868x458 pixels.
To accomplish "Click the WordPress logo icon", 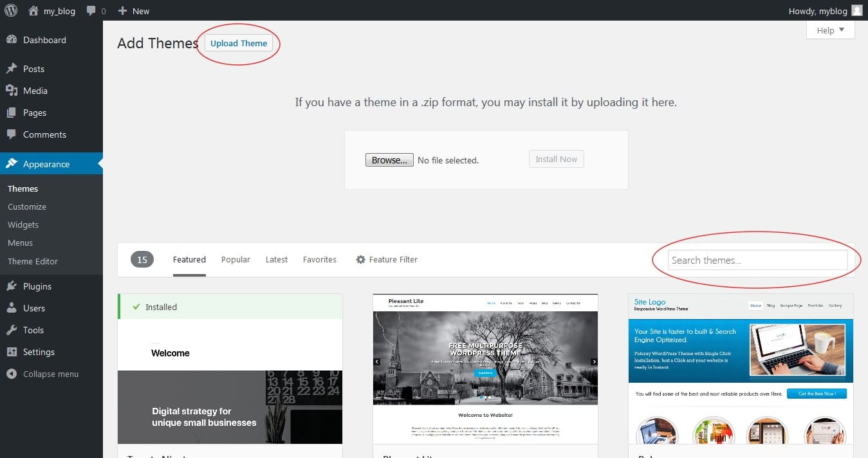I will click(10, 10).
